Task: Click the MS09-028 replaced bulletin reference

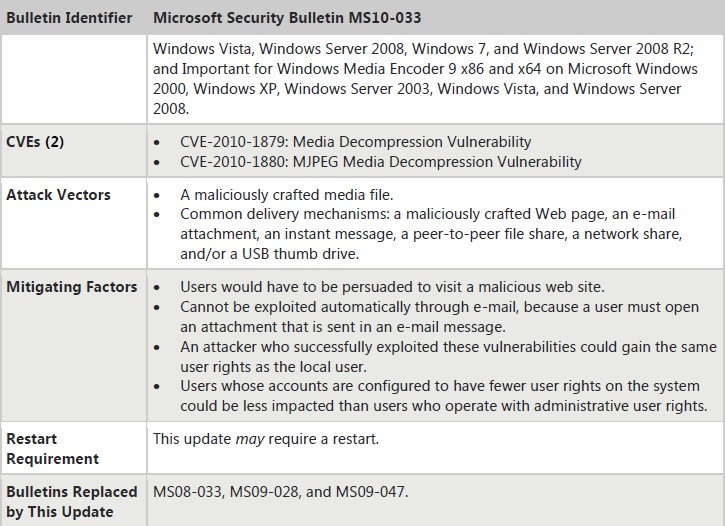Action: 264,491
